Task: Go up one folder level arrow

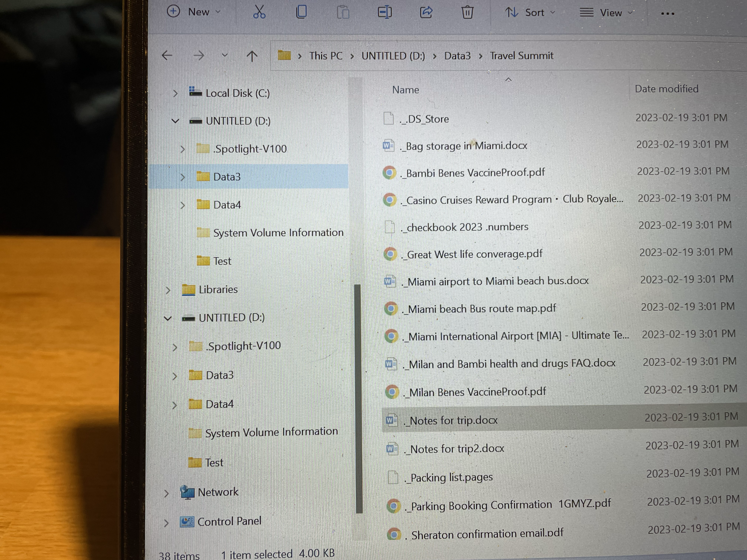Action: pyautogui.click(x=252, y=56)
